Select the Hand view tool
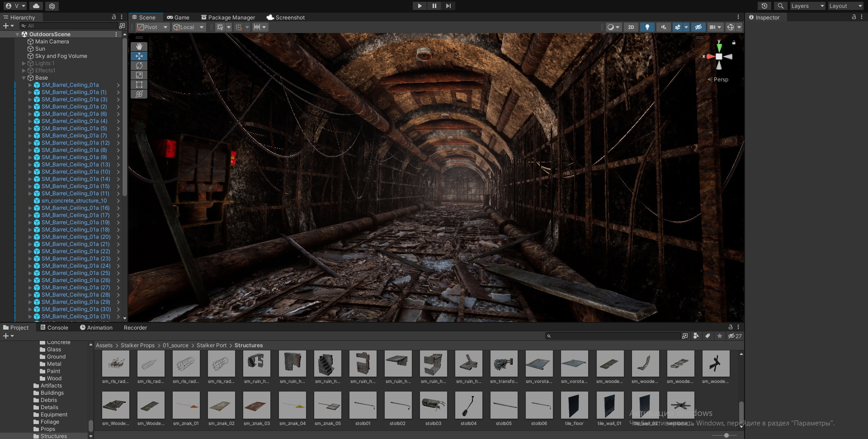 139,47
